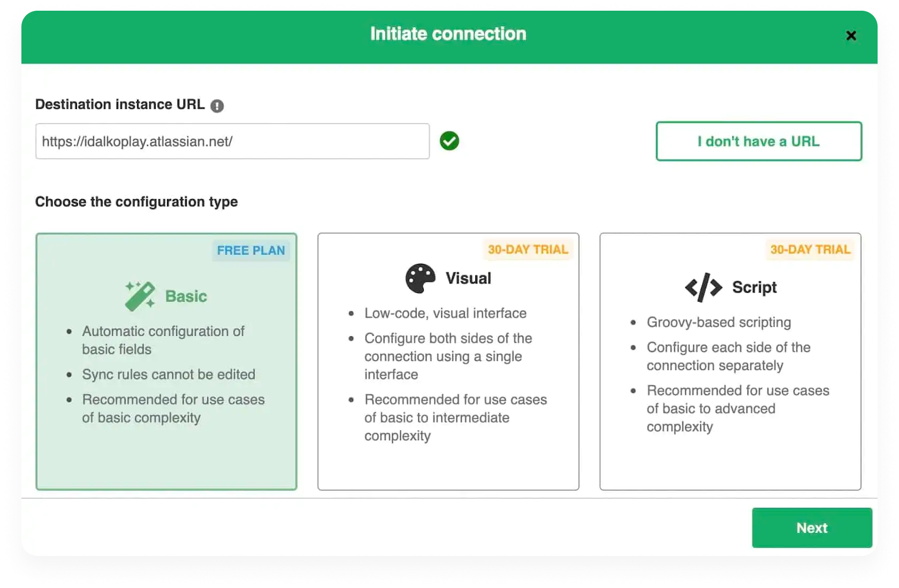This screenshot has width=899, height=588.
Task: Close the Initiate connection dialog
Action: [851, 36]
